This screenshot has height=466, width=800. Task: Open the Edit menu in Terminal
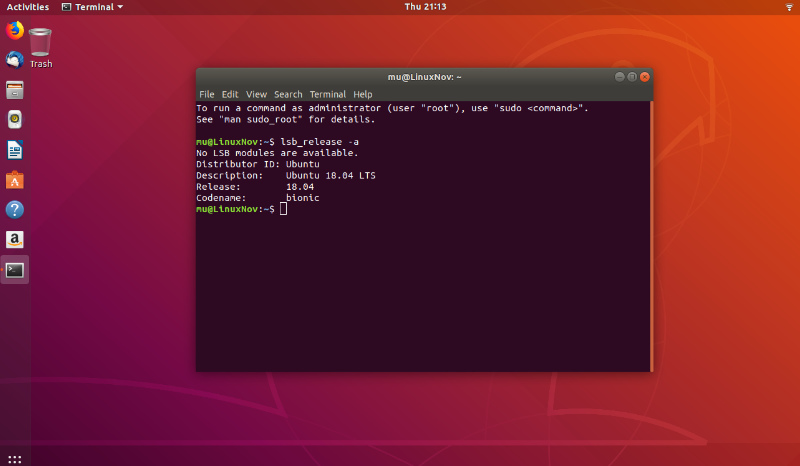point(230,94)
